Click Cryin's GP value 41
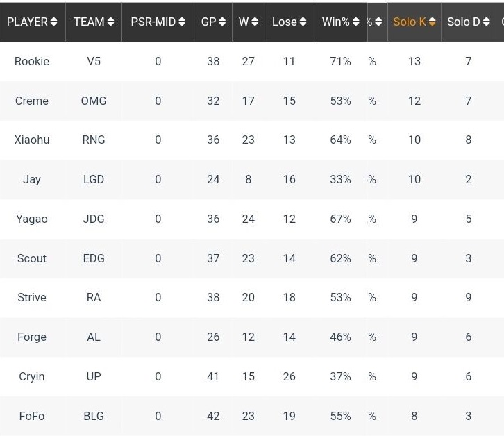This screenshot has width=504, height=436. (213, 376)
